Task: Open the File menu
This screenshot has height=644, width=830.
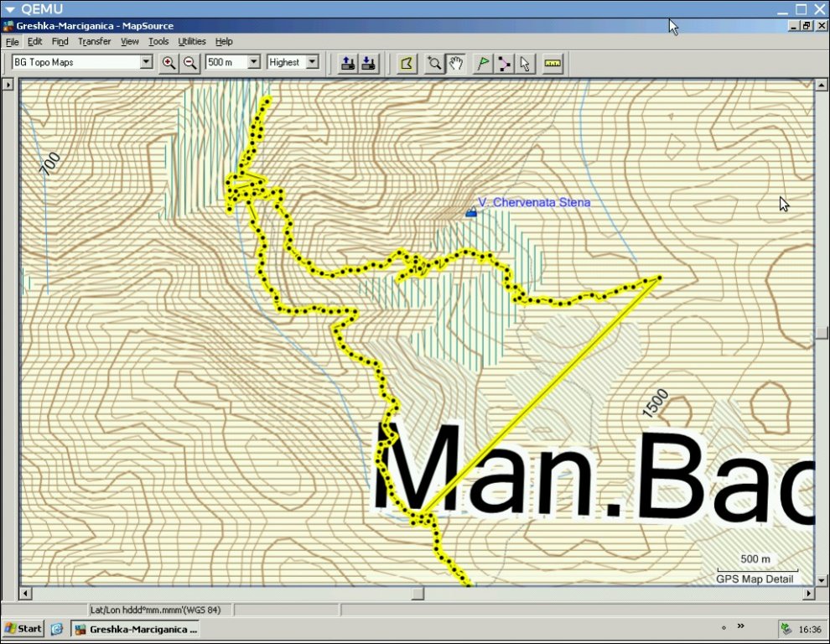Action: coord(13,41)
